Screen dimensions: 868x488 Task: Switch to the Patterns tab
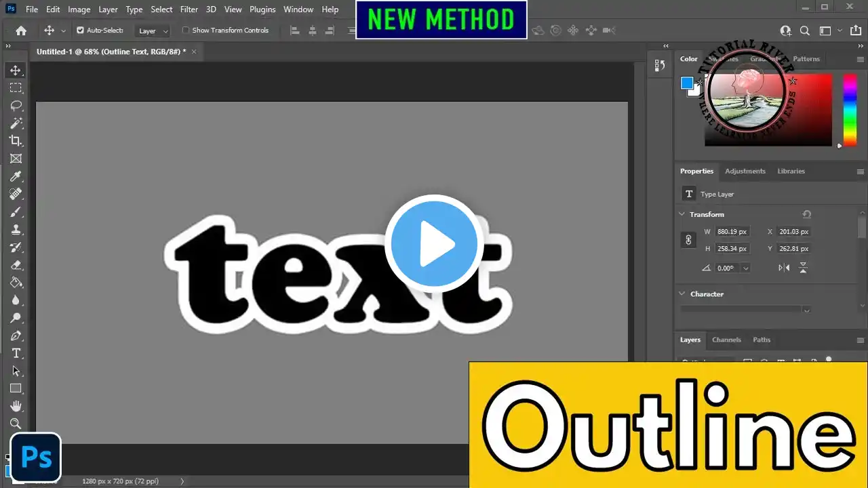[806, 59]
